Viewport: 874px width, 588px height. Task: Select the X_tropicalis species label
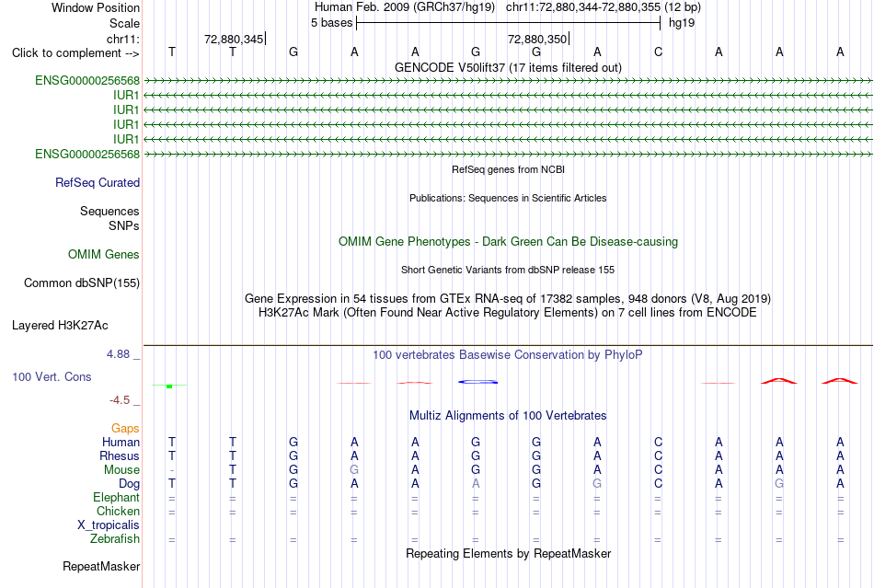109,525
